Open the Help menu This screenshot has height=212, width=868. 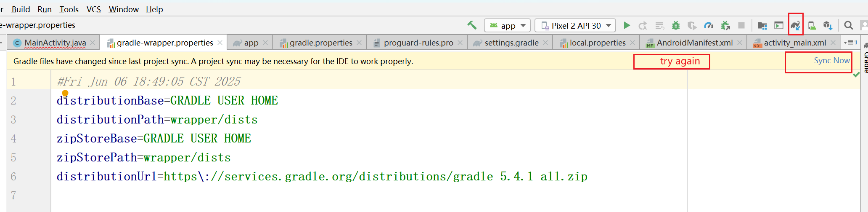[154, 9]
